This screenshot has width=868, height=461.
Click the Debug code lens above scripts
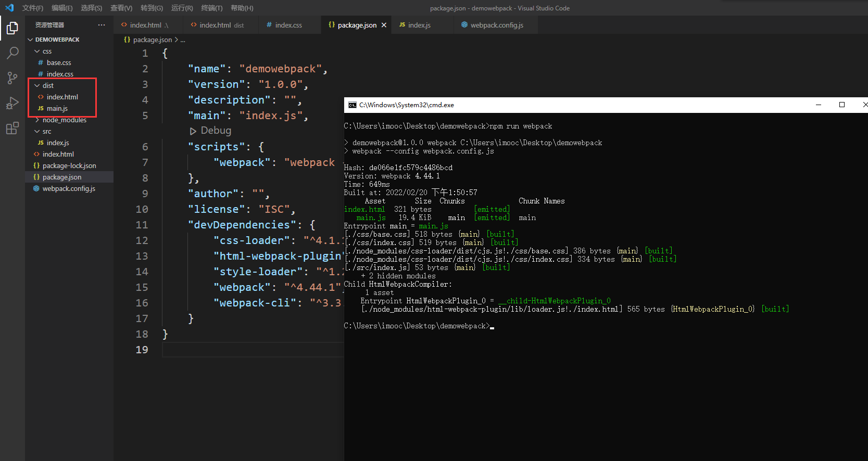pos(216,131)
